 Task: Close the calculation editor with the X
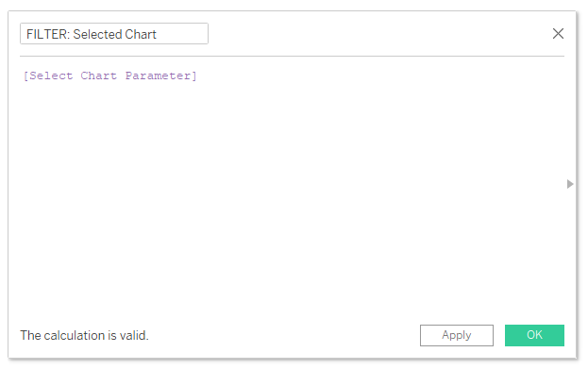(x=558, y=34)
